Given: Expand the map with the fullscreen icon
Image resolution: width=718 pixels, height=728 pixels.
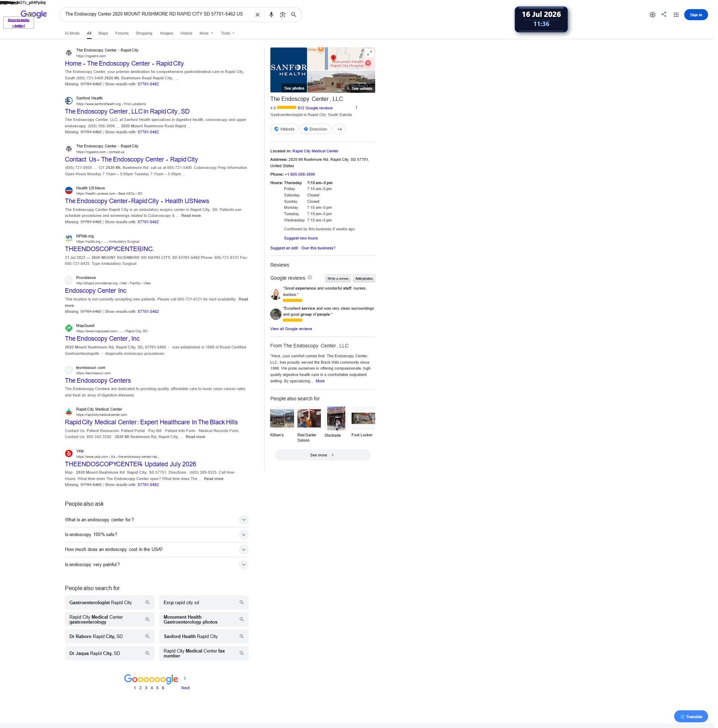Looking at the screenshot, I should [370, 53].
